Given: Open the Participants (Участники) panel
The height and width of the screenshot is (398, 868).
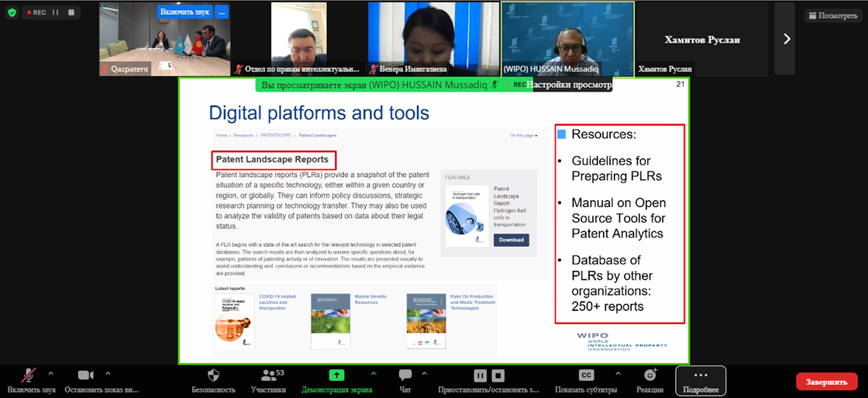Looking at the screenshot, I should pos(268,376).
